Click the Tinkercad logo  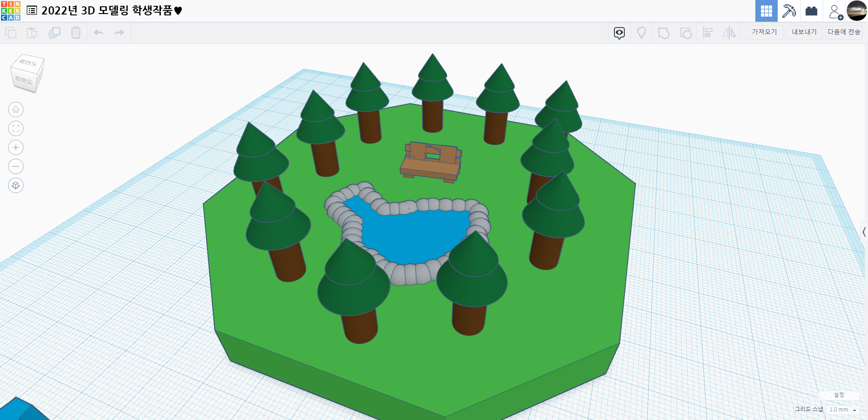click(10, 11)
